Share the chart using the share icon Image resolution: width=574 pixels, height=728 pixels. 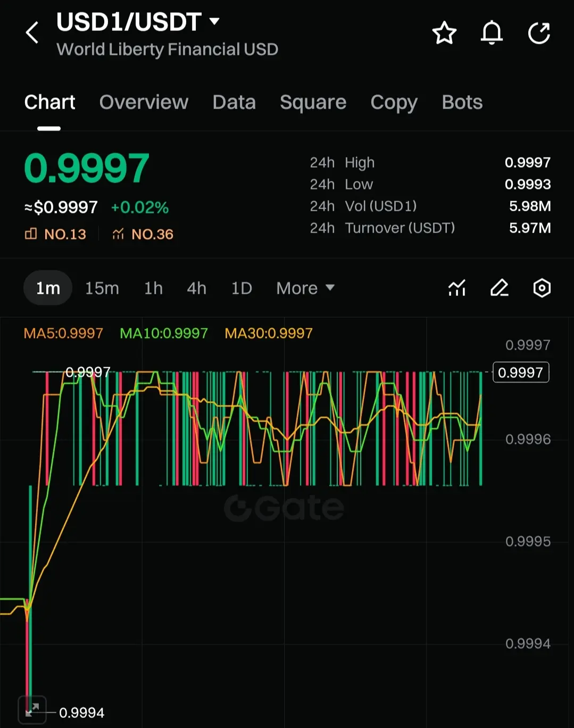(x=539, y=33)
